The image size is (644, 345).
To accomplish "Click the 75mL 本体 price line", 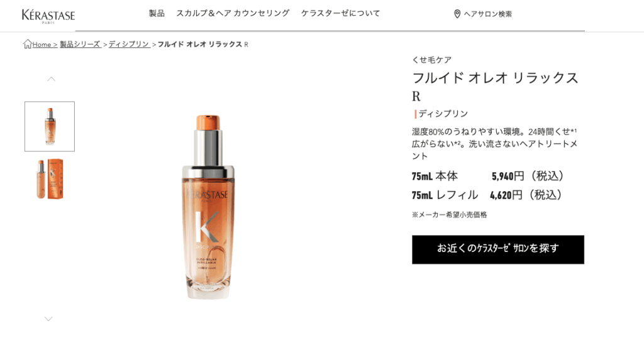I will coord(488,176).
